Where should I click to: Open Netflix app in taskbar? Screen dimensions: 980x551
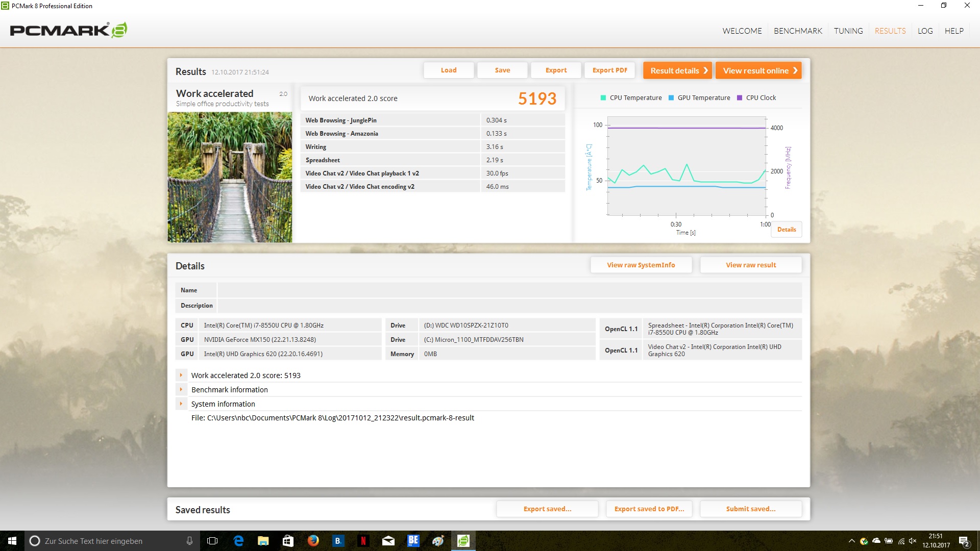pos(363,541)
